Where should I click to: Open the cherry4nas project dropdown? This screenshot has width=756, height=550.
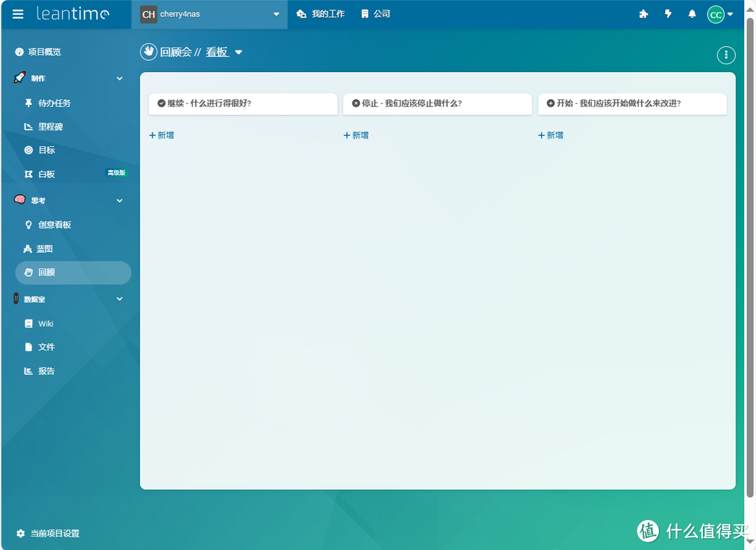tap(208, 14)
